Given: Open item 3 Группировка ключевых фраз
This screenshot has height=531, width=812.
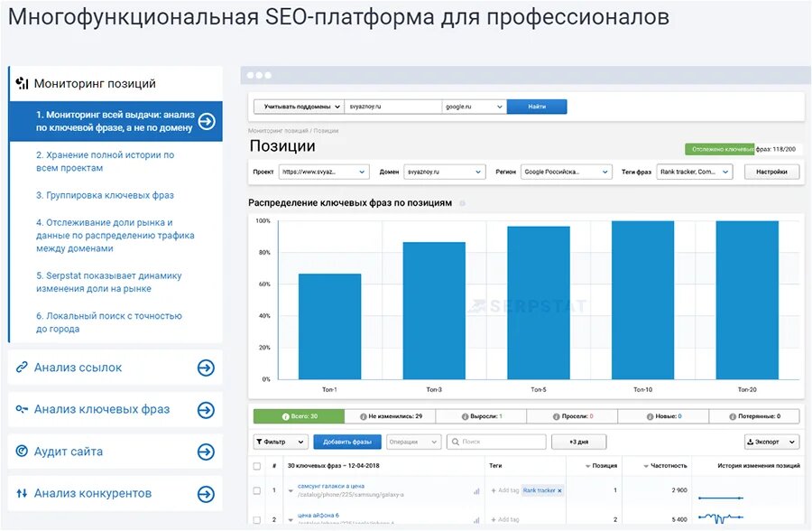Looking at the screenshot, I should point(105,195).
